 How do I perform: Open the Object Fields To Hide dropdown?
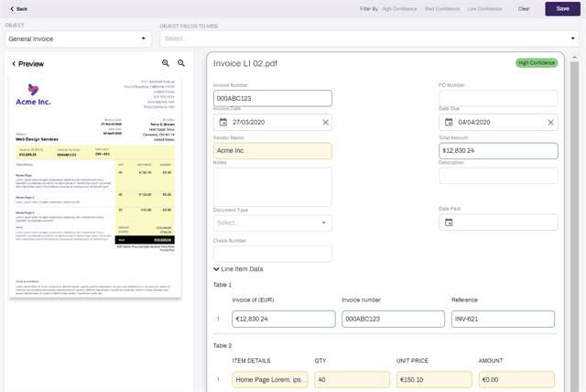pyautogui.click(x=369, y=38)
